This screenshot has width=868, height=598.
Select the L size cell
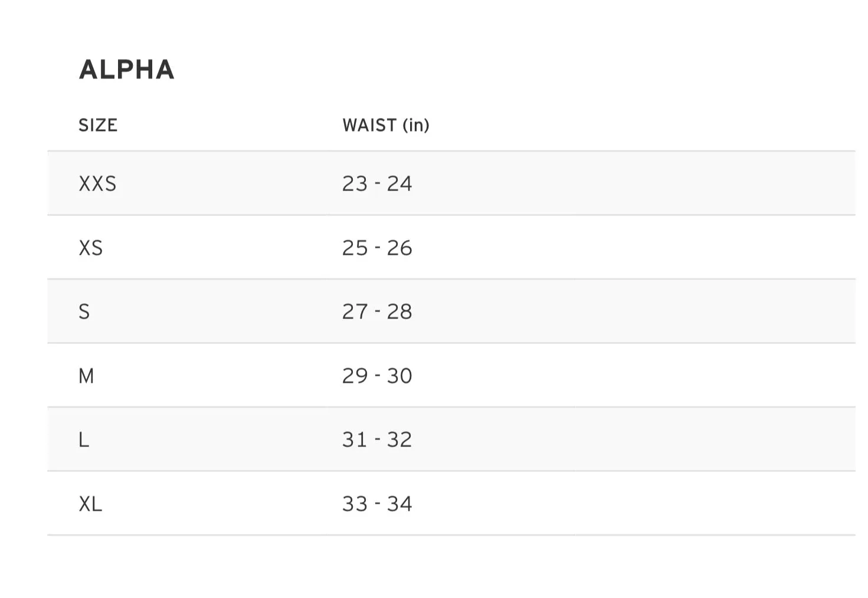tap(84, 439)
